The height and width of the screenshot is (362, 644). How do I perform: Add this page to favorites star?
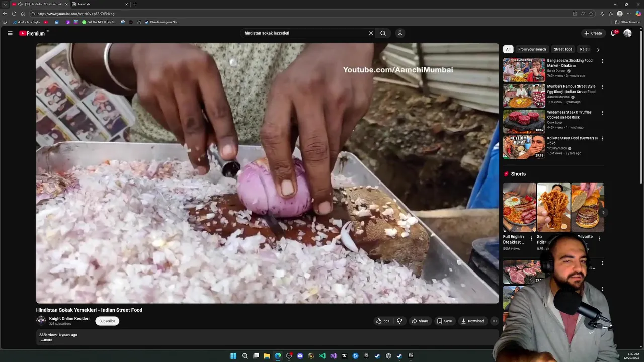591,14
